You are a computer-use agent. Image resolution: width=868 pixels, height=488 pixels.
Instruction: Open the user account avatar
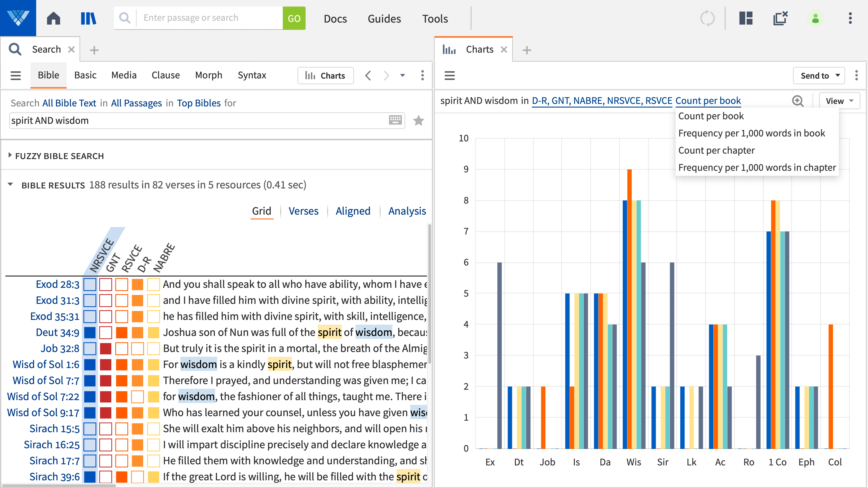(815, 18)
